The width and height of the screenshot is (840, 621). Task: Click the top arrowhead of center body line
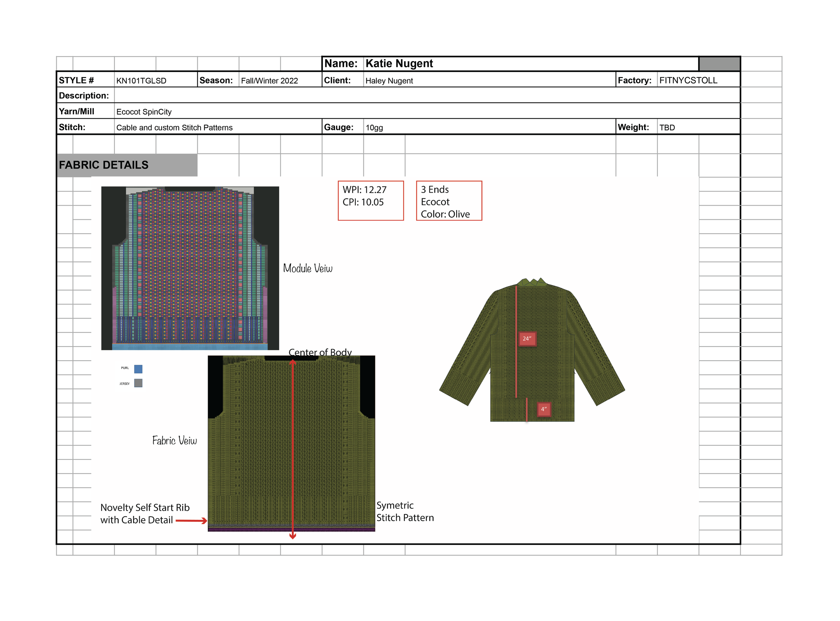click(293, 362)
